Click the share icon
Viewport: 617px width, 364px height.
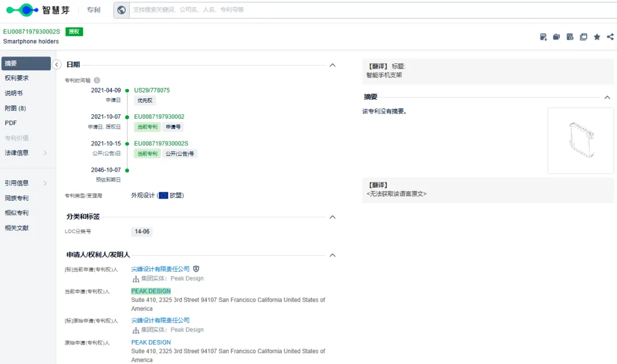click(x=610, y=37)
